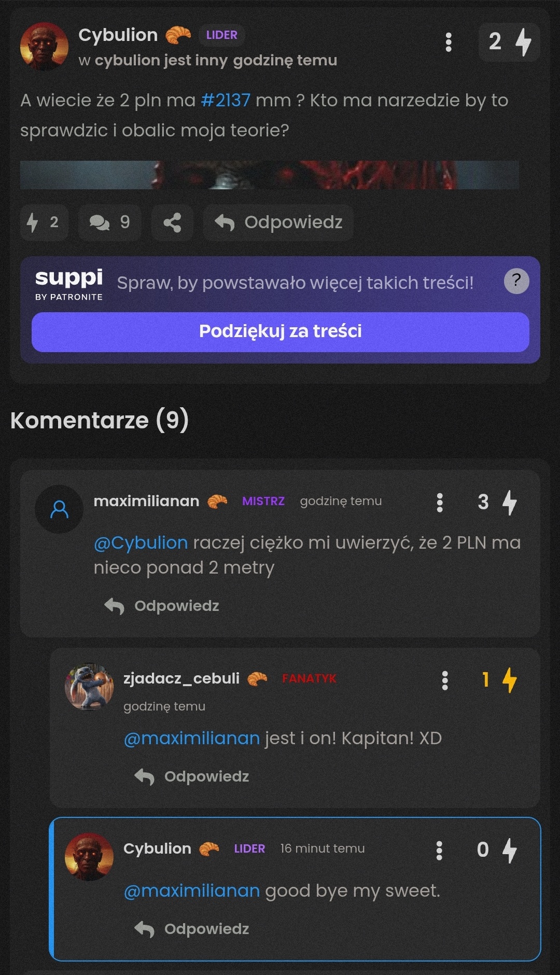Click the suppi help question mark icon

(516, 281)
